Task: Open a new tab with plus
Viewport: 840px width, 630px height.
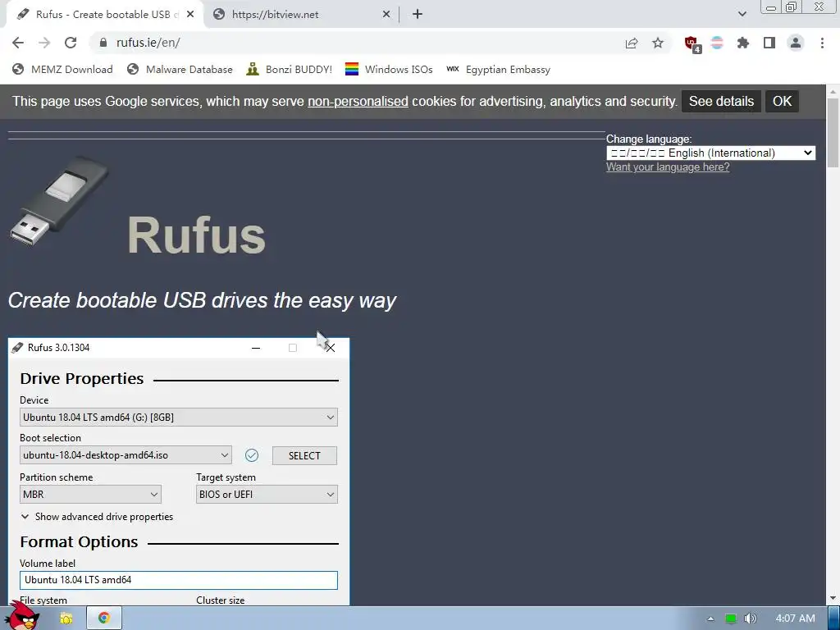Action: 418,15
